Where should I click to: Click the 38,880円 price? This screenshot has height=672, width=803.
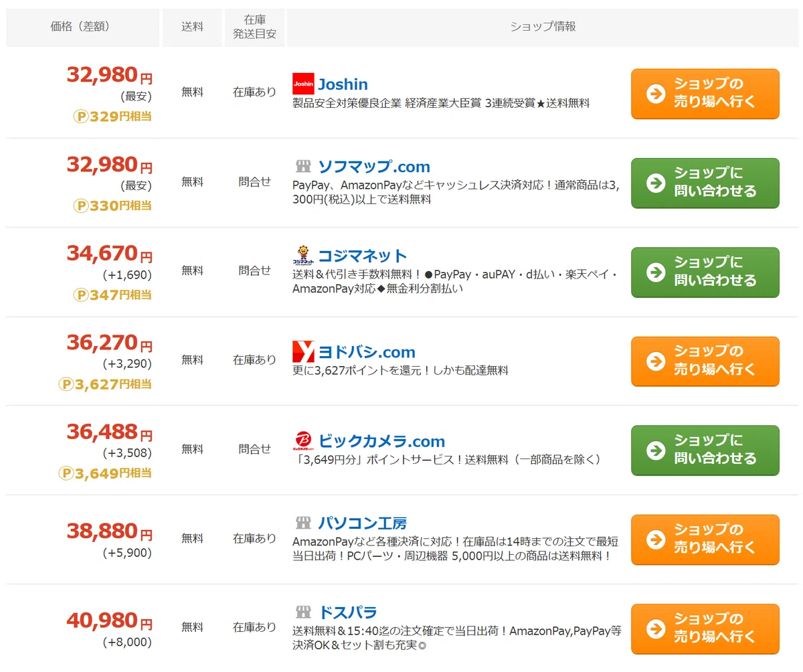110,531
